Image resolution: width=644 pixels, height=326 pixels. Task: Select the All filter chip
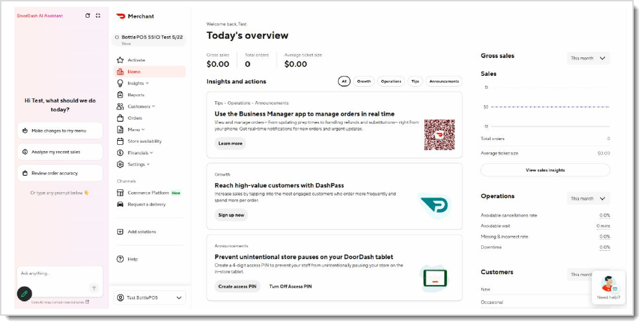coord(344,81)
